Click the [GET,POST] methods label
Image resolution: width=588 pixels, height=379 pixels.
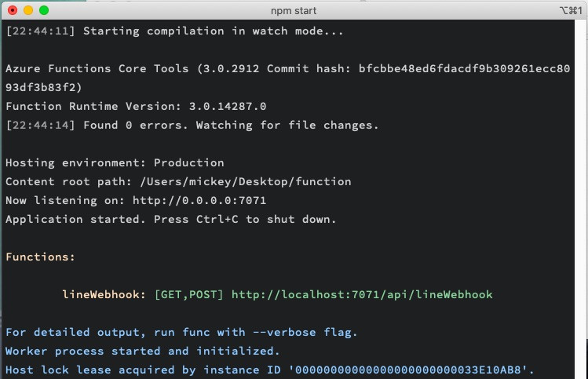[189, 295]
